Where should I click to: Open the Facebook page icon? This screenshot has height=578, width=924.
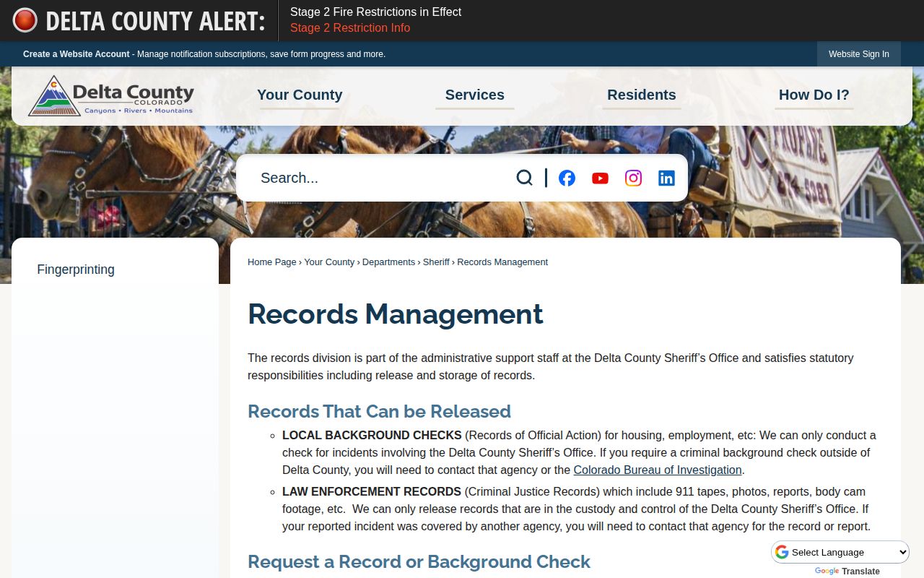[567, 178]
